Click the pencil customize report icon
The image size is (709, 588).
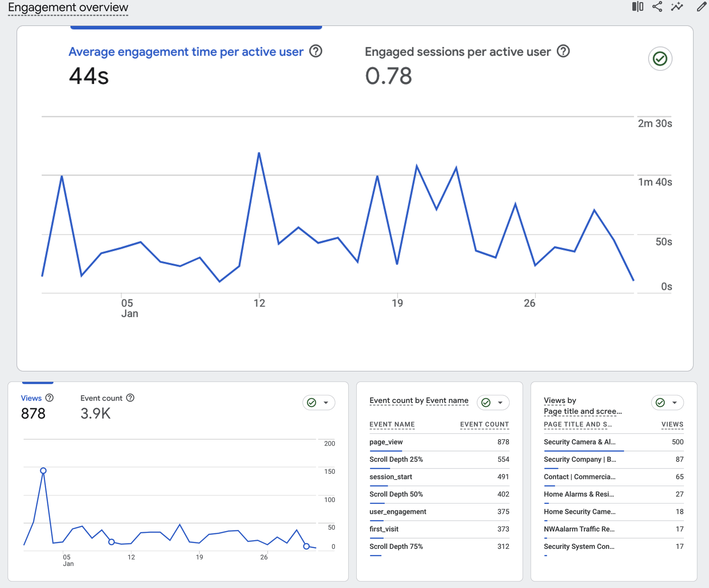point(701,7)
